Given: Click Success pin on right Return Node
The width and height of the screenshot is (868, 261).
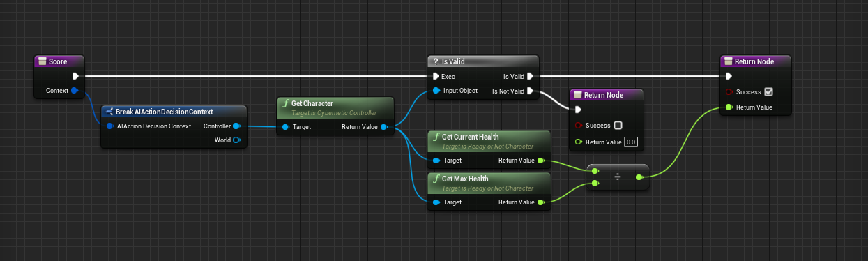Looking at the screenshot, I should [x=729, y=91].
